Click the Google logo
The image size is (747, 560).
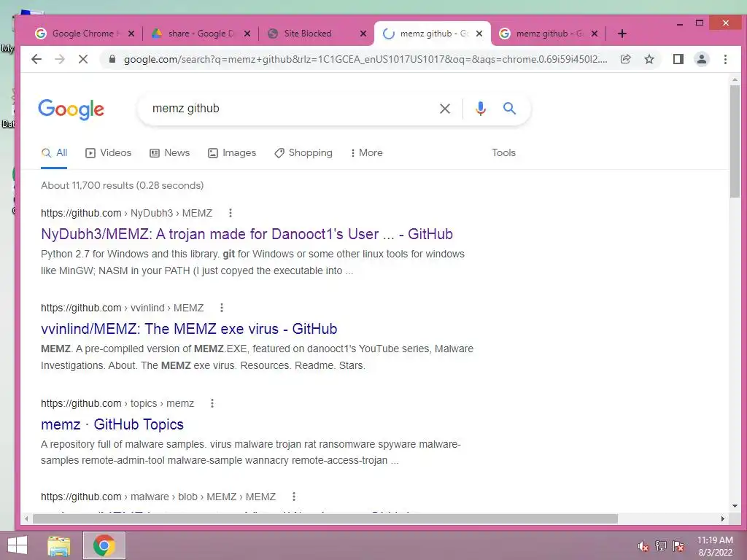coord(71,109)
